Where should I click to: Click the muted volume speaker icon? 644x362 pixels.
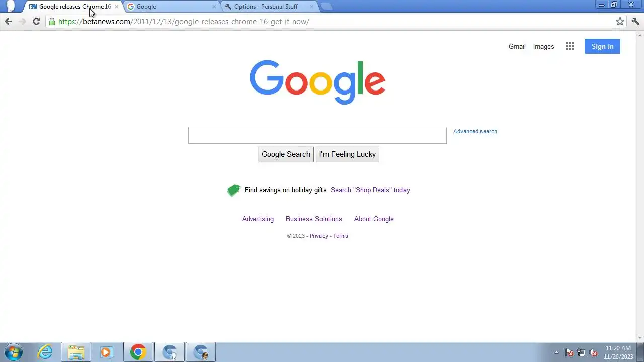click(593, 352)
